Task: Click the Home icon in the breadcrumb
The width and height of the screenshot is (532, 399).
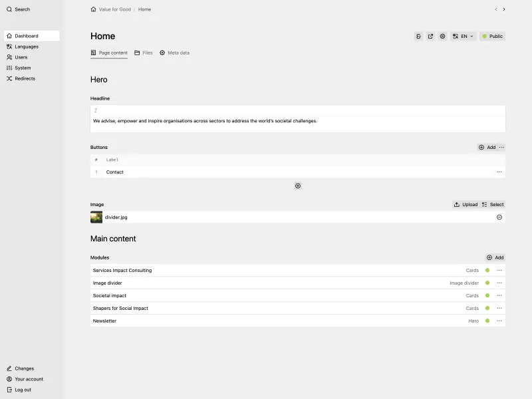Action: click(93, 9)
